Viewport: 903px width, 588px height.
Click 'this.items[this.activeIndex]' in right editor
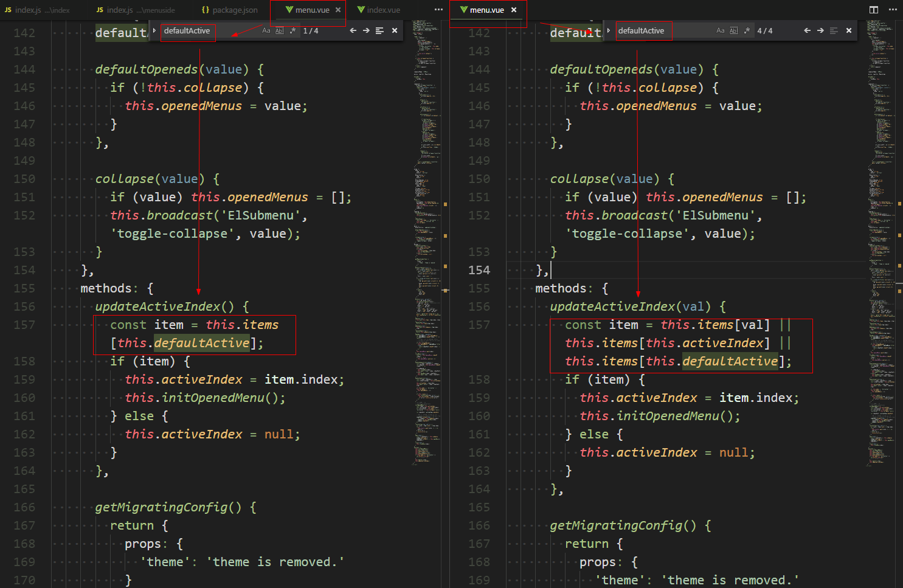pos(668,343)
